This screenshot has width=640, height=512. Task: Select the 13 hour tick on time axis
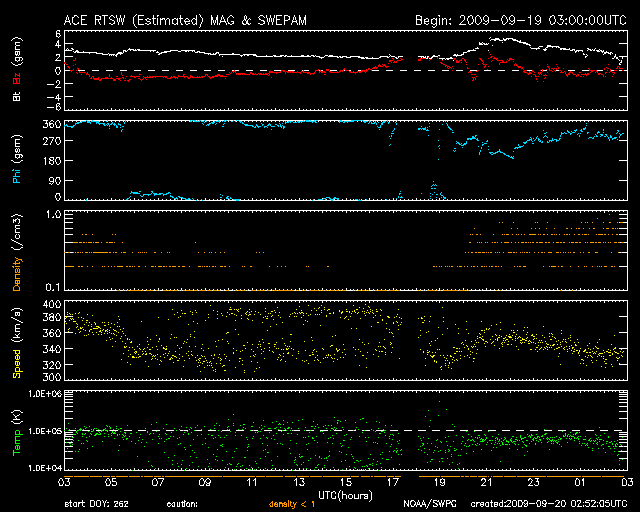coord(298,483)
